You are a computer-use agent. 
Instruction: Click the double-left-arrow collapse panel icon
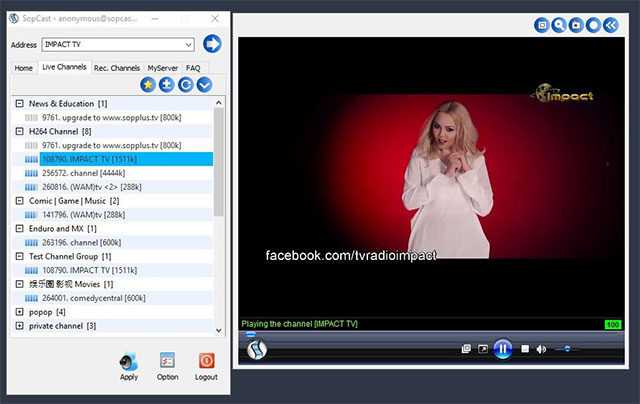[610, 25]
